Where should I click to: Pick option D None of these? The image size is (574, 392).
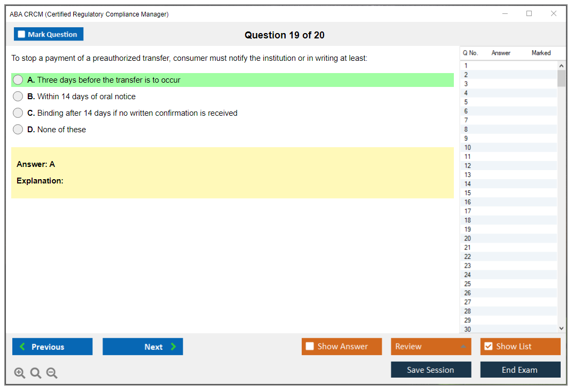point(18,130)
